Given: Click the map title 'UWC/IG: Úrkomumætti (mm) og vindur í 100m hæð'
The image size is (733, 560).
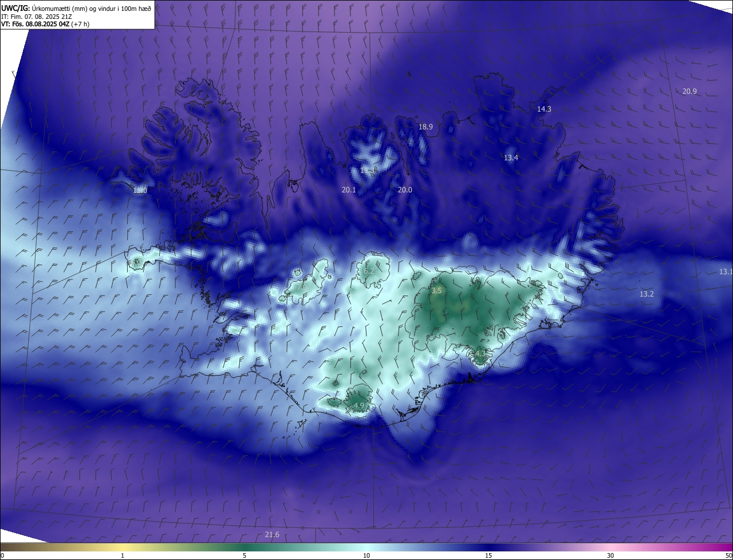Looking at the screenshot, I should [x=76, y=8].
